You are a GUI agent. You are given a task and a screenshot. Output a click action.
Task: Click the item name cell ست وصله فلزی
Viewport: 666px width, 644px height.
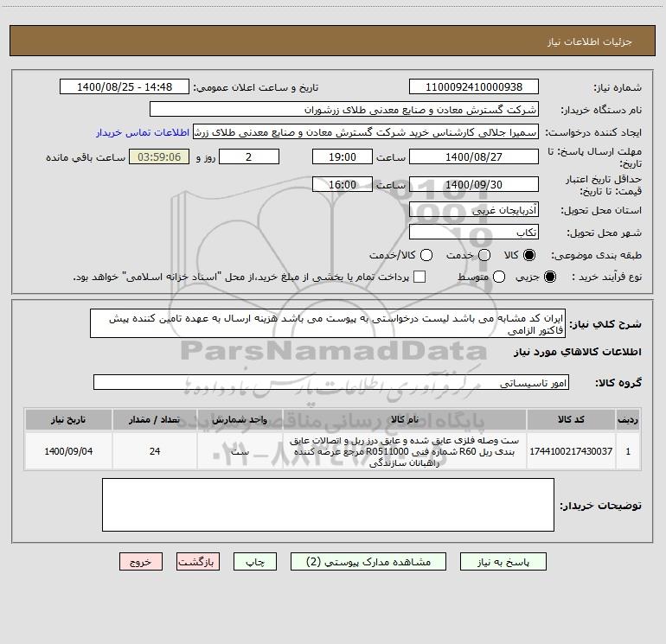(405, 451)
